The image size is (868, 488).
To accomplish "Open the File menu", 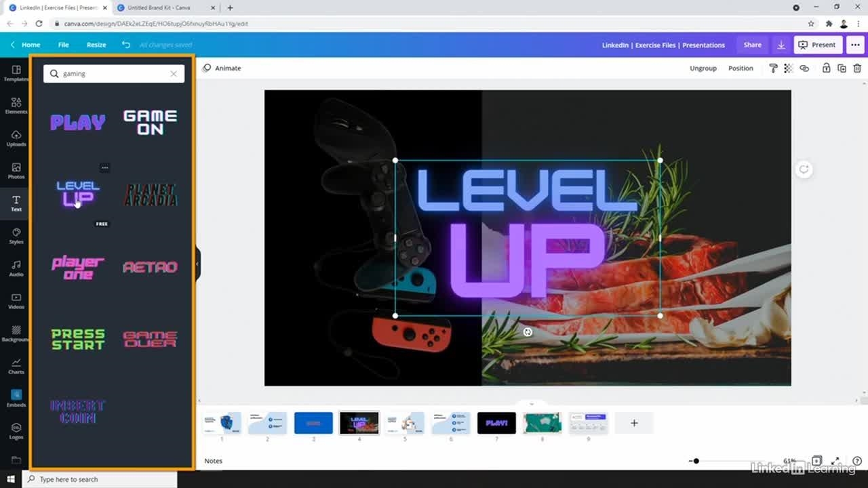I will click(x=63, y=45).
